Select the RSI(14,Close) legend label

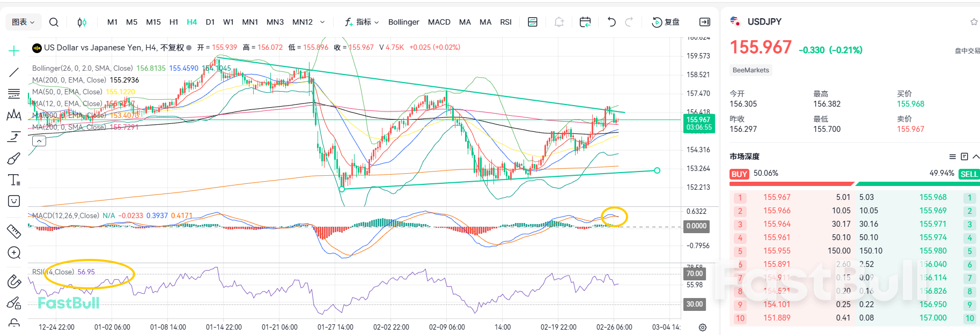tap(53, 272)
